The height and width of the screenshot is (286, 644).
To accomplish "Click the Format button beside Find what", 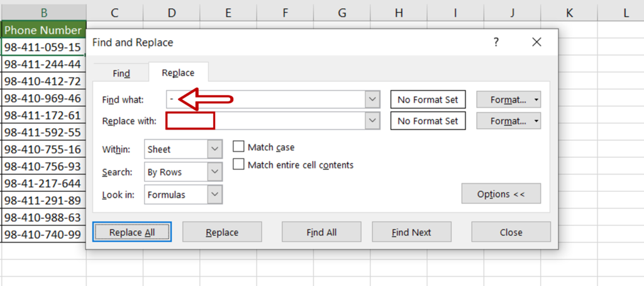I will point(505,100).
